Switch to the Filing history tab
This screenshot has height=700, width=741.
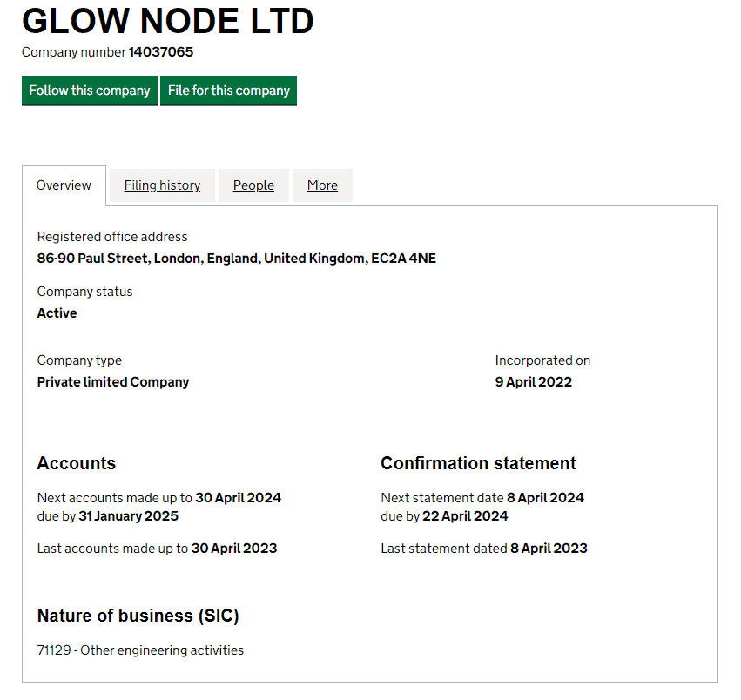[x=161, y=185]
